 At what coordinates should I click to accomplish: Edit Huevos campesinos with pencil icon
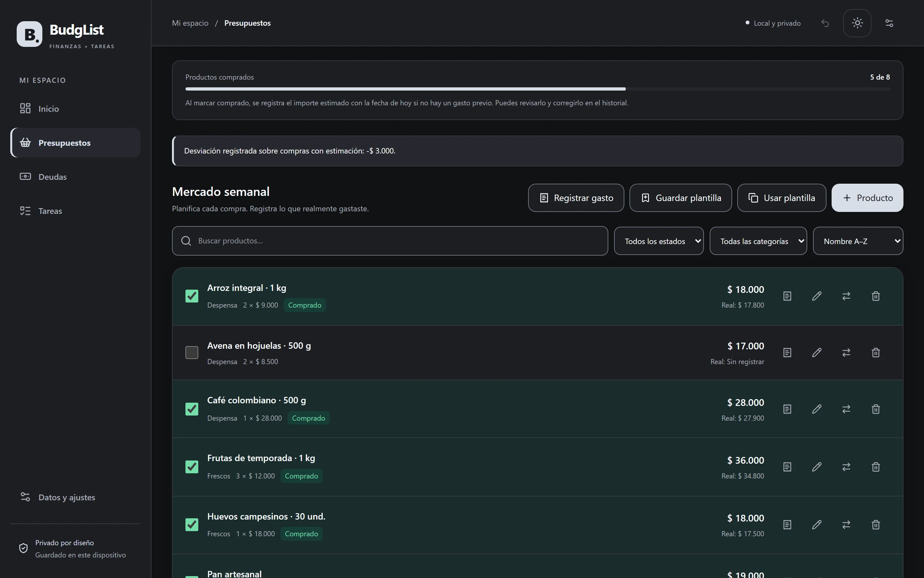click(817, 524)
